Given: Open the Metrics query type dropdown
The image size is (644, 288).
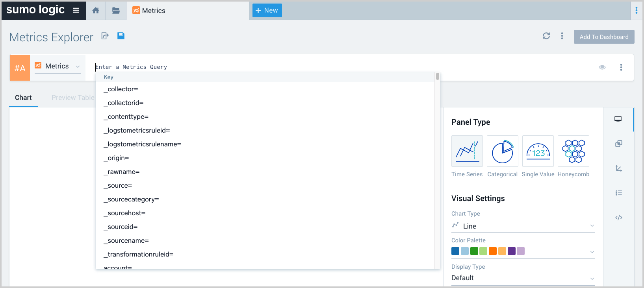Looking at the screenshot, I should pyautogui.click(x=58, y=66).
